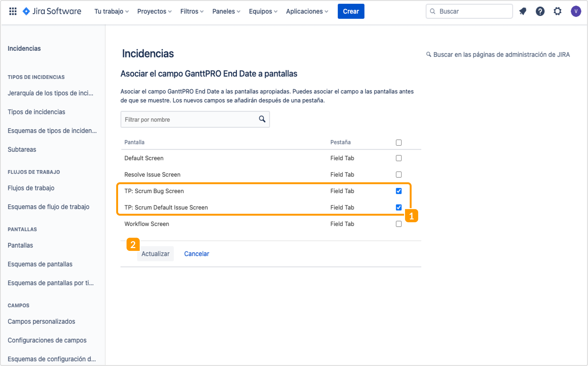Focus the top Buscar search field

click(x=469, y=11)
